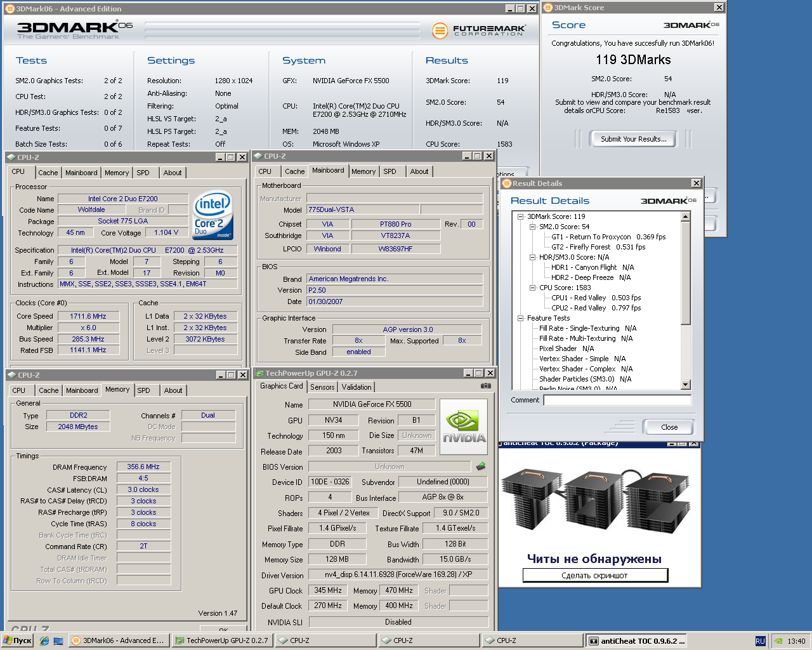Click title icon of CPU-Z window showing Processor
812x650 pixels.
coord(11,157)
